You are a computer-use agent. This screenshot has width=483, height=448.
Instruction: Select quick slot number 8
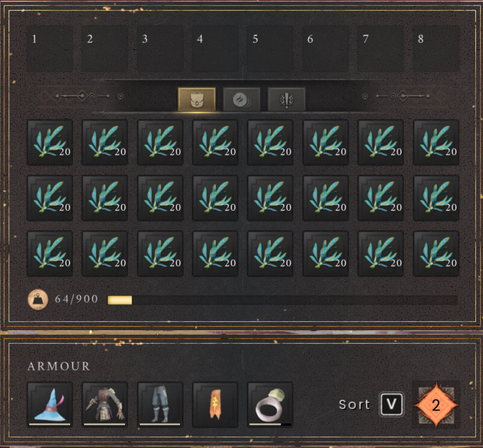436,49
